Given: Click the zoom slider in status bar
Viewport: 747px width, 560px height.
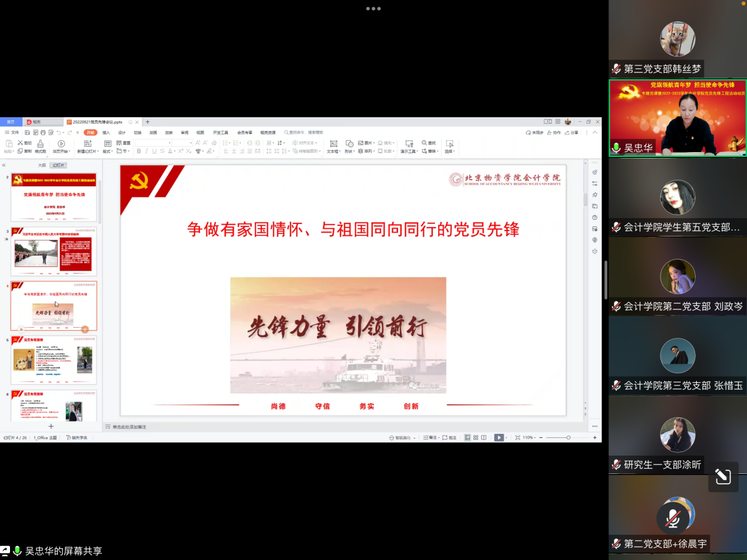Looking at the screenshot, I should coord(568,437).
